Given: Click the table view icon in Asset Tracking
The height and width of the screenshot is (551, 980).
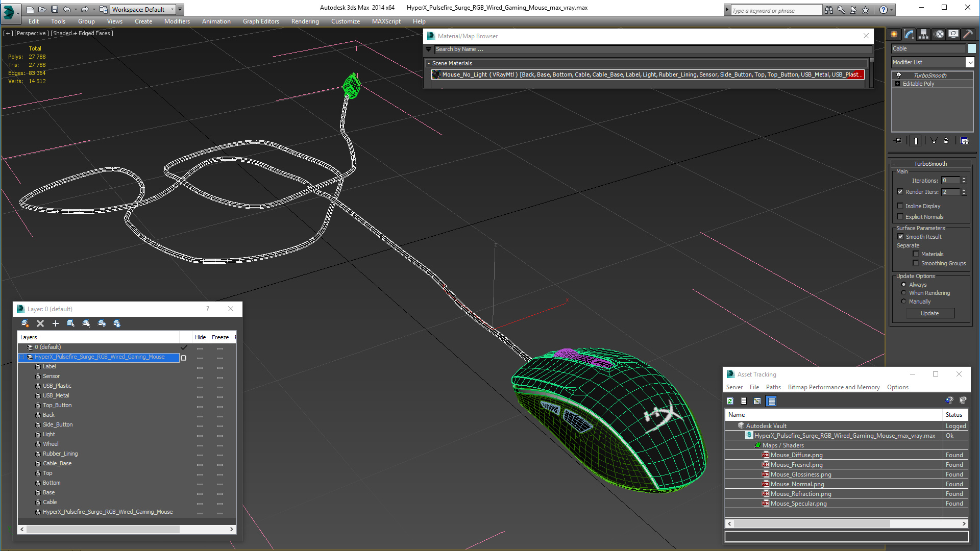Looking at the screenshot, I should (x=772, y=401).
